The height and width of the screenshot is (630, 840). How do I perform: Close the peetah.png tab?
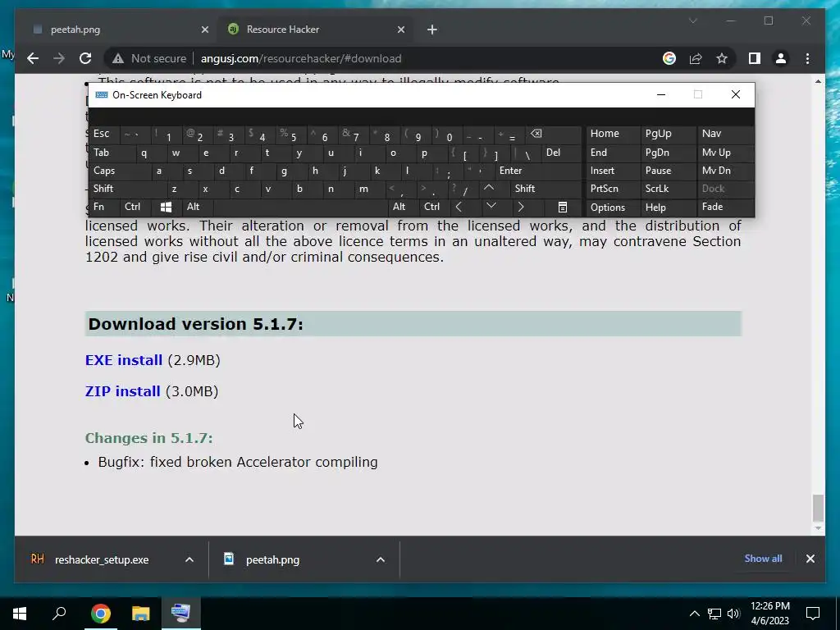coord(204,30)
